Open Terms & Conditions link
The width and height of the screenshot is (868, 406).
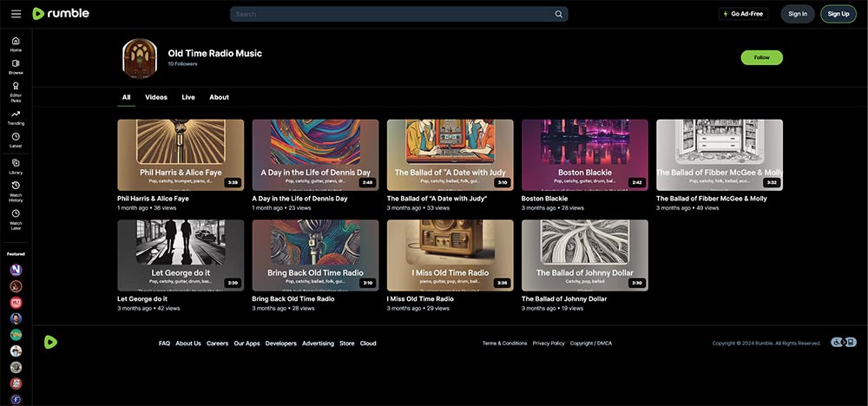tap(505, 344)
